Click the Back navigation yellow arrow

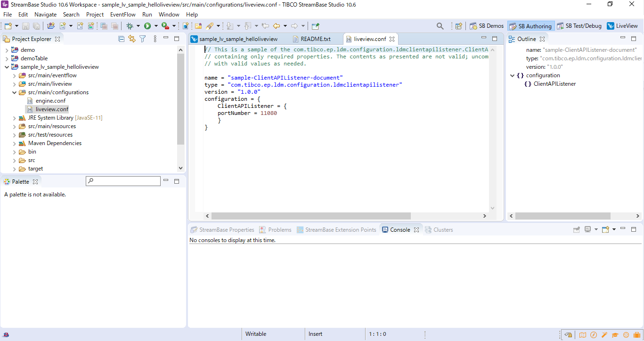[x=277, y=26]
